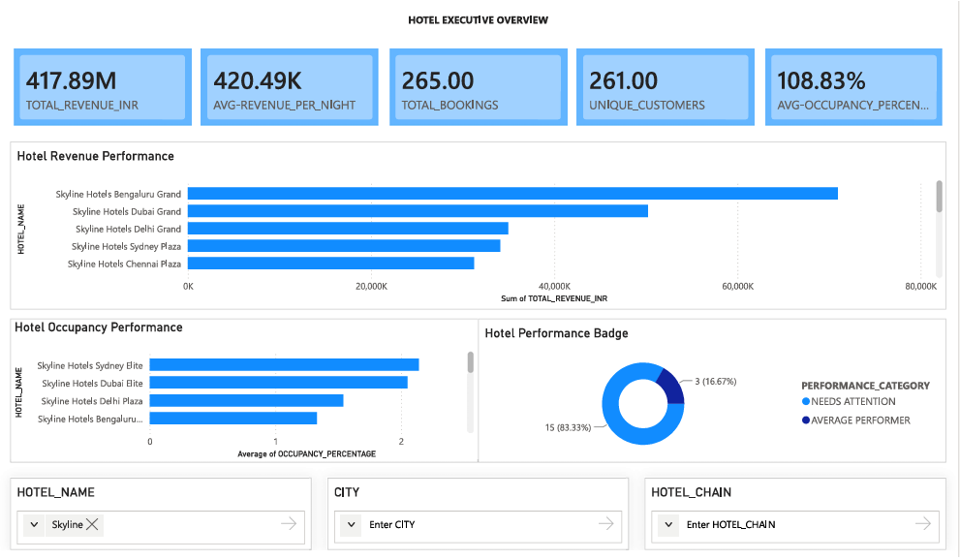Click the Skyline Hotels Dubai Grand axis label
The width and height of the screenshot is (960, 560).
pyautogui.click(x=127, y=211)
